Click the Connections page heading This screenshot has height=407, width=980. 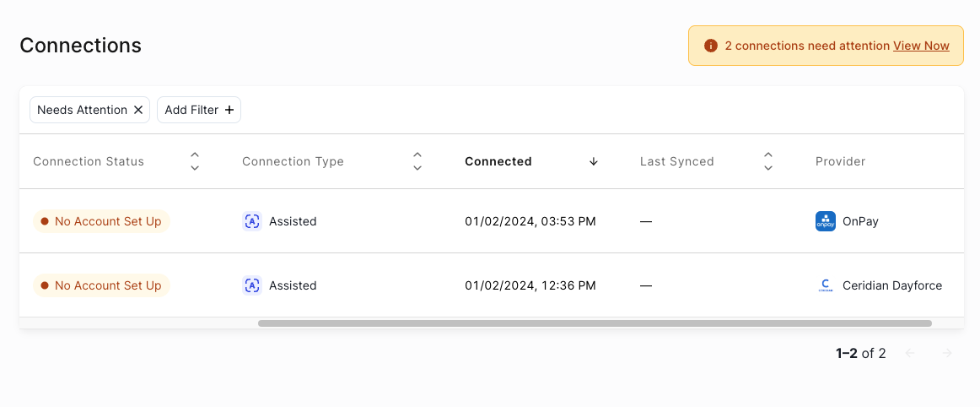click(x=81, y=46)
